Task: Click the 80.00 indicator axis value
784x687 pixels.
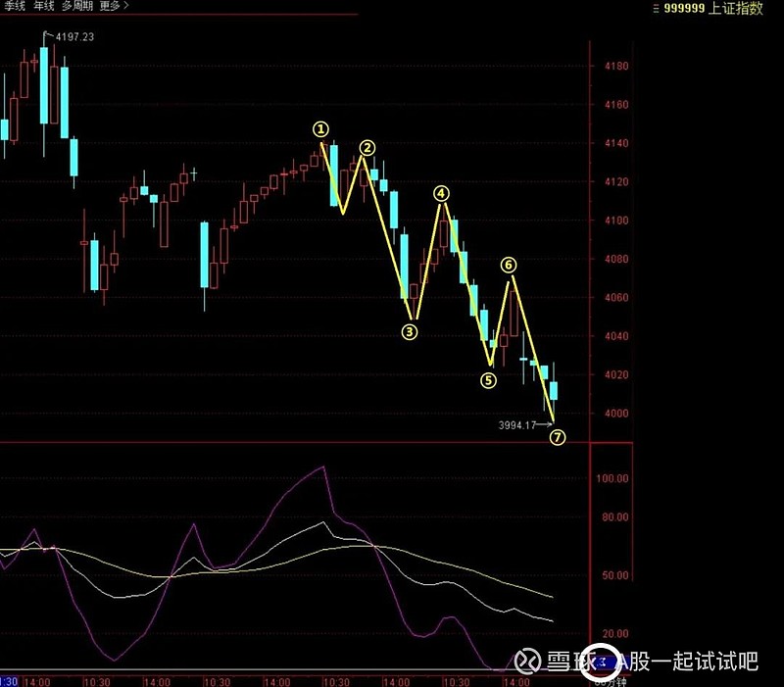Action: pyautogui.click(x=615, y=517)
